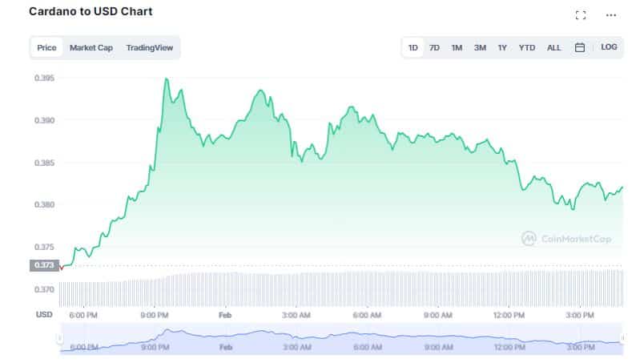Click the 0.370 y-axis label
This screenshot has height=363, width=644.
click(x=44, y=289)
